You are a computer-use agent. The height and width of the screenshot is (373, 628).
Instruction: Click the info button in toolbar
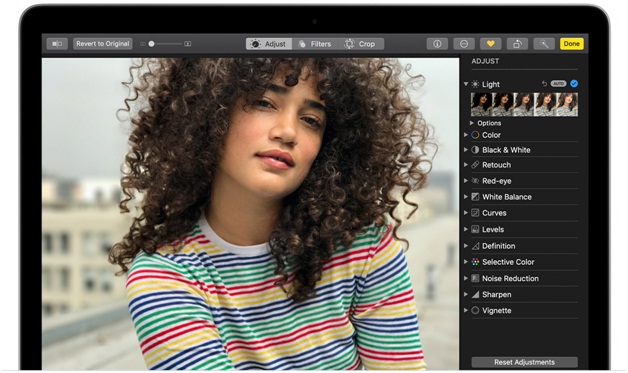point(437,44)
